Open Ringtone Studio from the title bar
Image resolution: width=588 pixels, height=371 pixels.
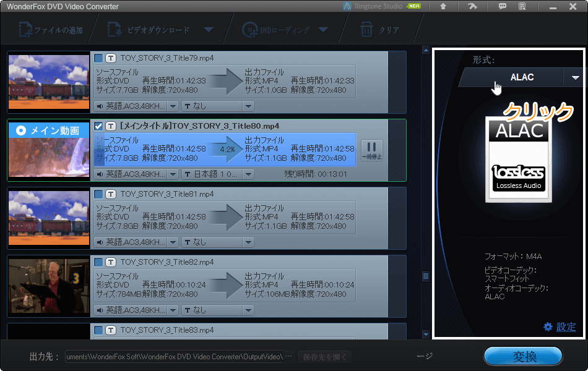[382, 6]
